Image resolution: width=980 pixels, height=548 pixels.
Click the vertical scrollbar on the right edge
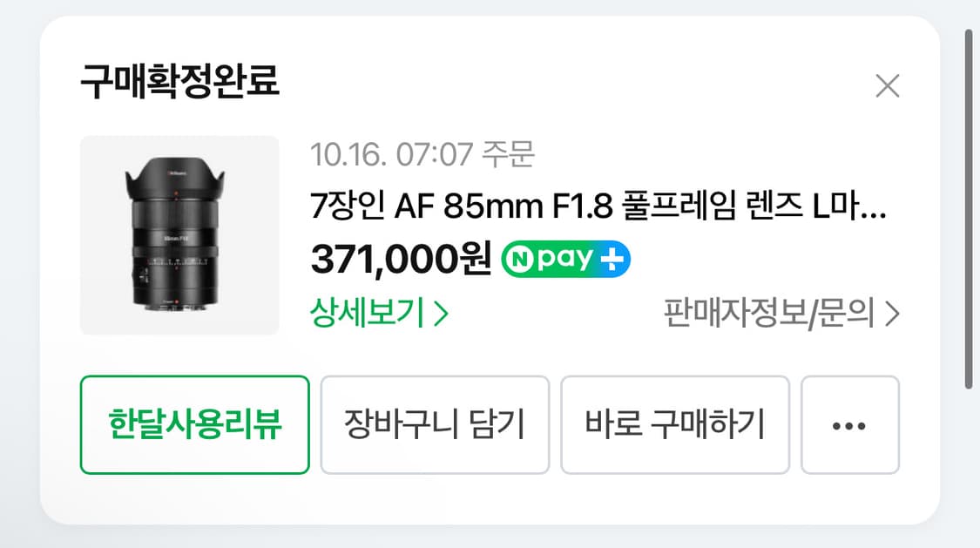pos(970,209)
